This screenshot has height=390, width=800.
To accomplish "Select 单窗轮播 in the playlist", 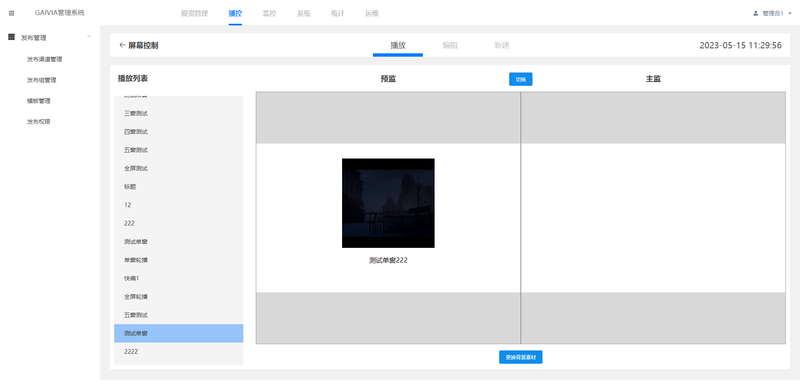I will click(x=179, y=260).
